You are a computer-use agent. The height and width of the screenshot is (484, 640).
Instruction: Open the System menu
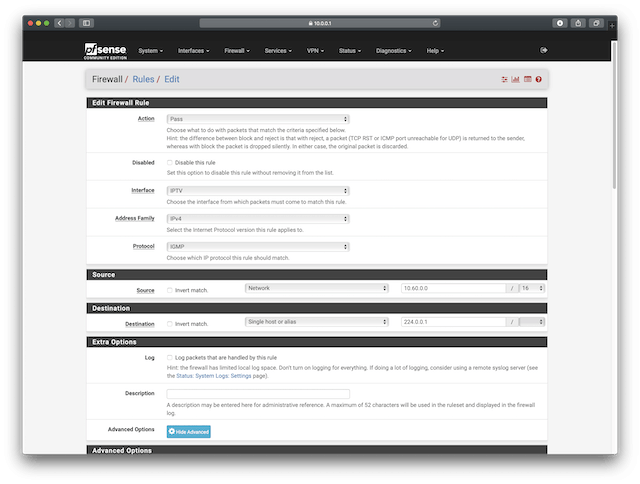click(x=151, y=51)
